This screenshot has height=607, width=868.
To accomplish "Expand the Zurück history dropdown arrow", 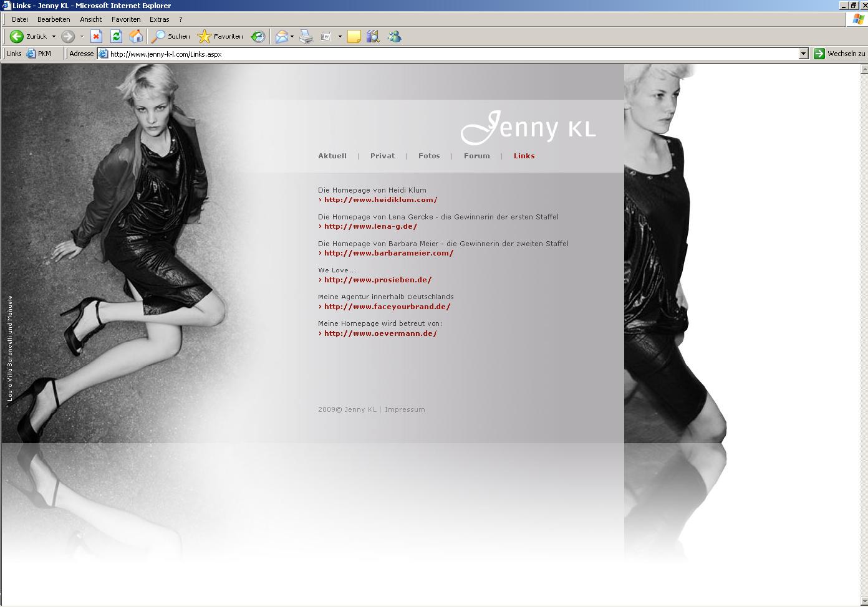I will coord(54,37).
